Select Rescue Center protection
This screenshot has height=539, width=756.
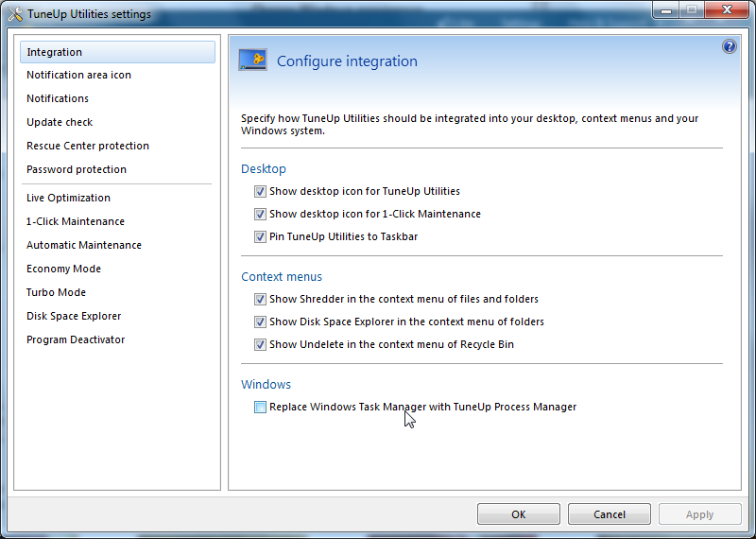click(x=88, y=146)
